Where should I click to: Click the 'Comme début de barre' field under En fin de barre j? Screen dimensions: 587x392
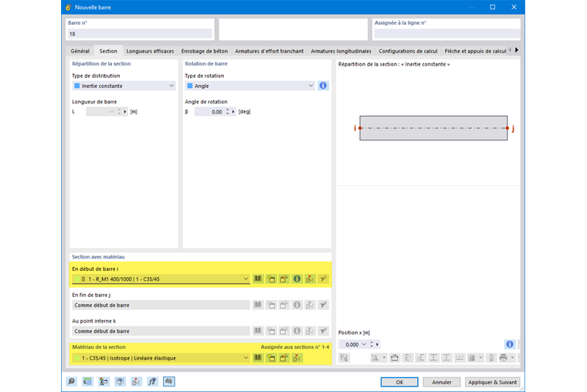[161, 305]
